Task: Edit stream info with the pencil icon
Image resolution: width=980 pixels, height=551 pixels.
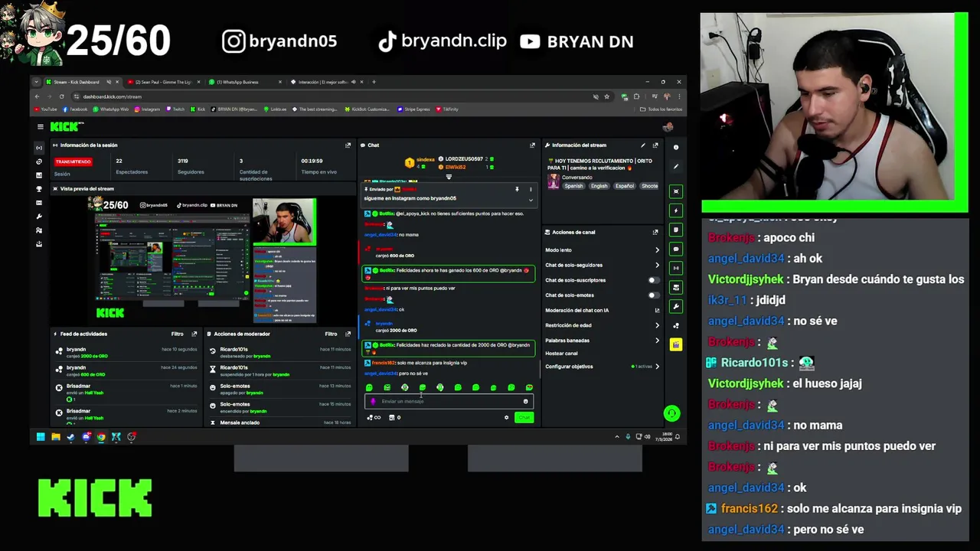Action: coord(643,145)
